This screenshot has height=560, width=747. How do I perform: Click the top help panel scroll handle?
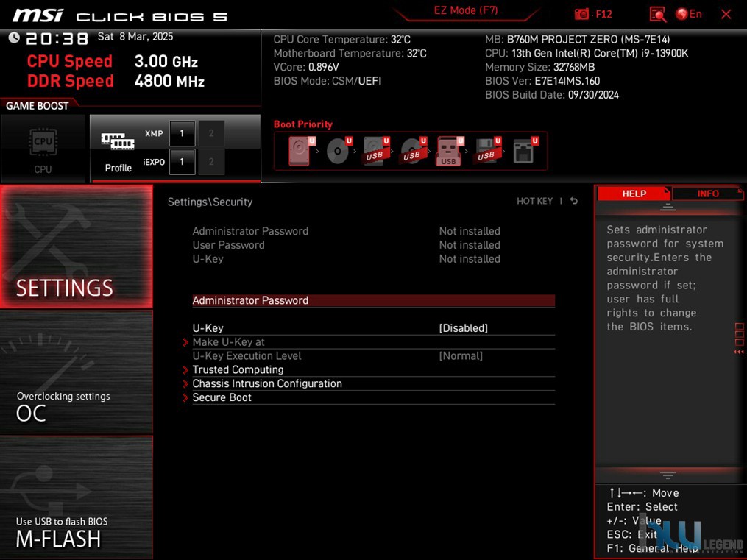pos(668,207)
